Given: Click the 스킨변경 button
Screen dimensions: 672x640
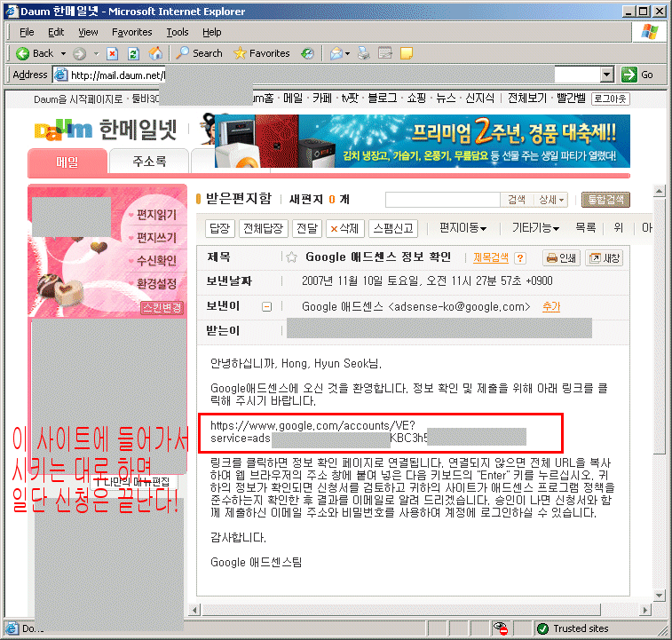Looking at the screenshot, I should pyautogui.click(x=162, y=307).
